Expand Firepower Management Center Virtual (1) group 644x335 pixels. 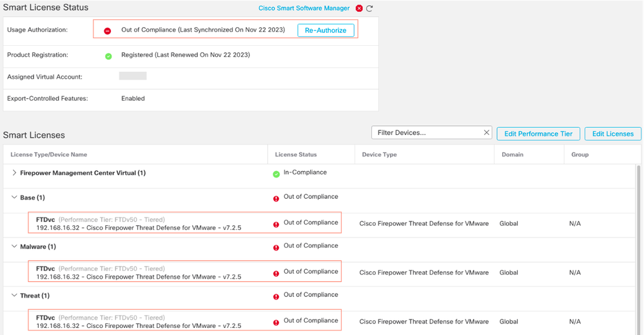pyautogui.click(x=14, y=172)
